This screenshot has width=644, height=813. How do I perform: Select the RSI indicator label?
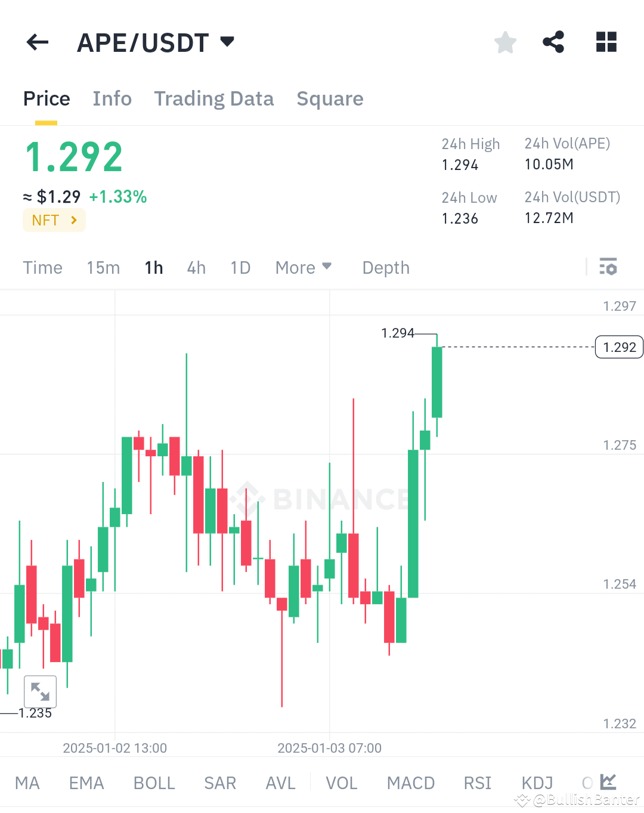pos(477,782)
